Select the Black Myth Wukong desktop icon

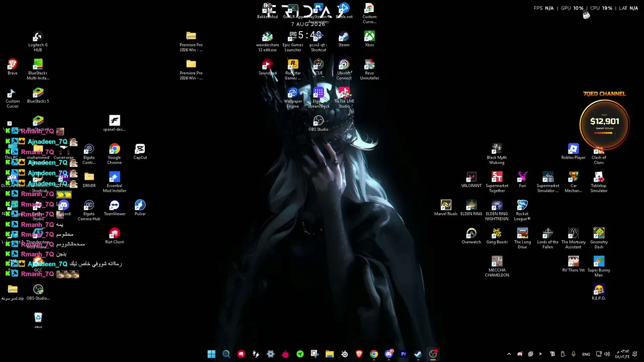[497, 154]
